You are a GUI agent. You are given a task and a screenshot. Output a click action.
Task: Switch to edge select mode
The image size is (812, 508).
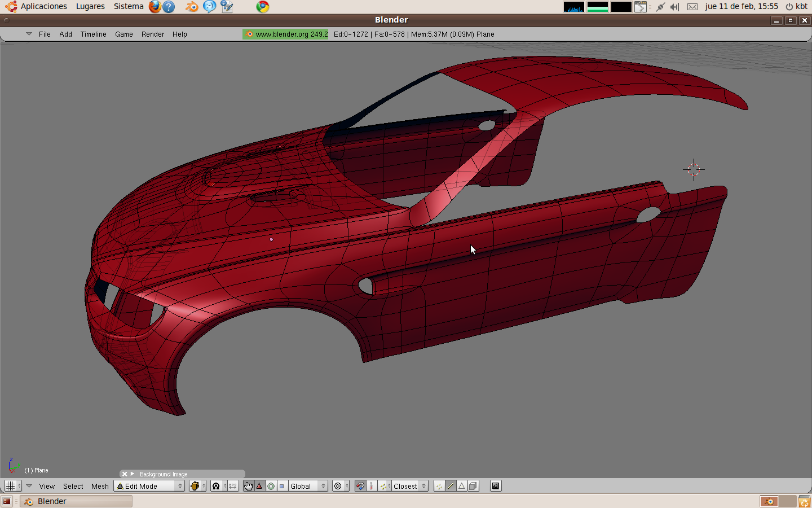tap(451, 486)
